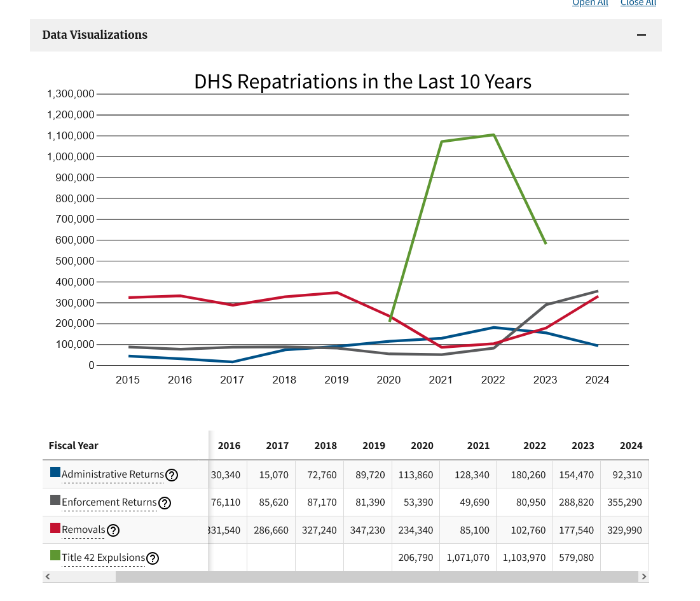Viewport: 700px width, 601px height.
Task: Click the 2021 column header
Action: pyautogui.click(x=478, y=446)
